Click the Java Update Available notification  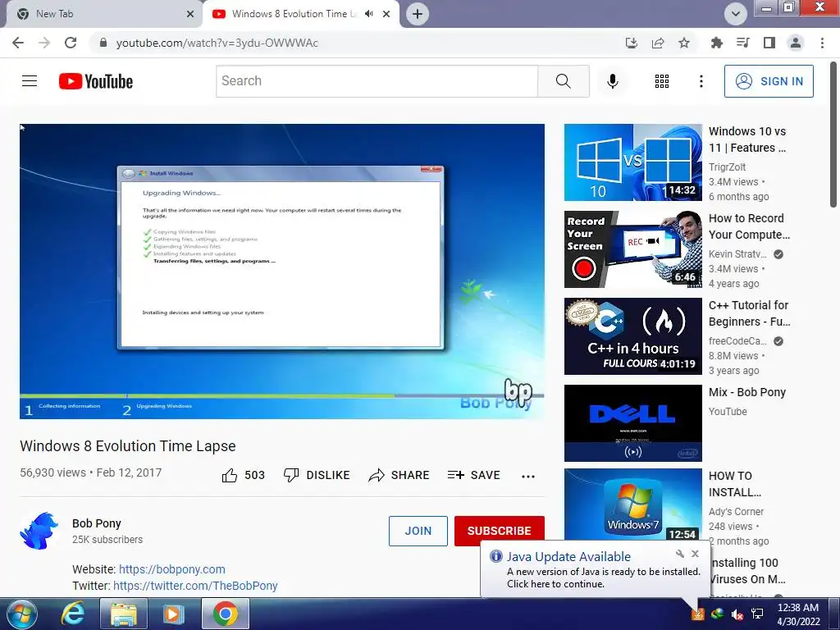click(x=596, y=570)
